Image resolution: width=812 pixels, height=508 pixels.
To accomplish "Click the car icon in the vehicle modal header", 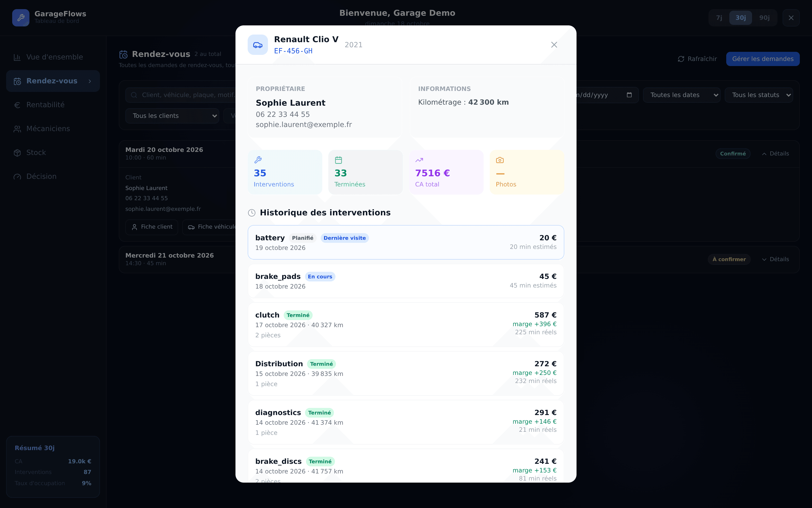I will (258, 45).
